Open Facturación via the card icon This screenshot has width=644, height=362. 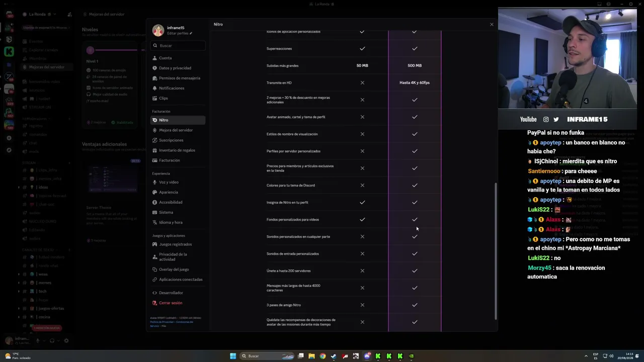coord(155,160)
